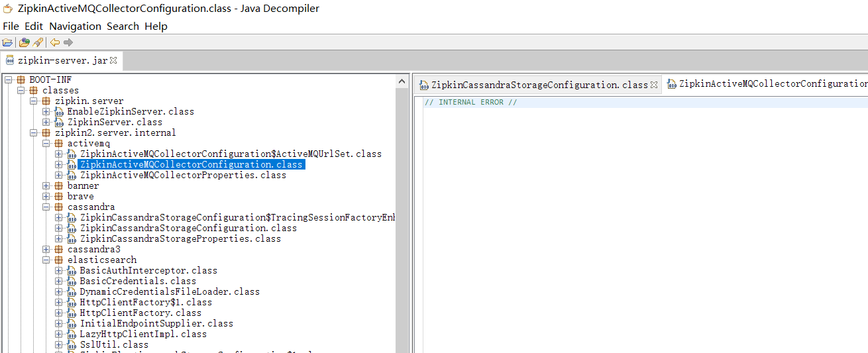Click the Open File toolbar icon
The height and width of the screenshot is (353, 868).
coord(7,42)
